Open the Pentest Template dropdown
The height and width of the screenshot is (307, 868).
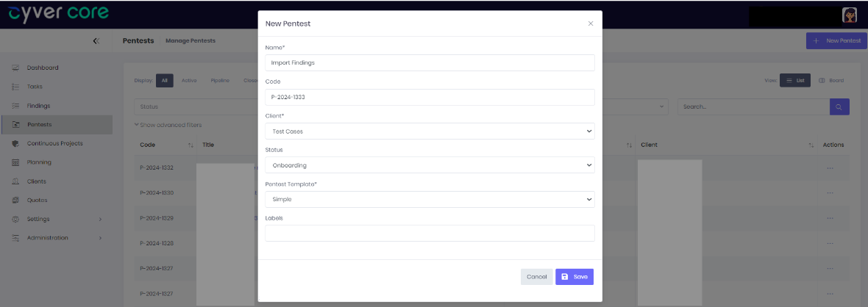pyautogui.click(x=430, y=199)
